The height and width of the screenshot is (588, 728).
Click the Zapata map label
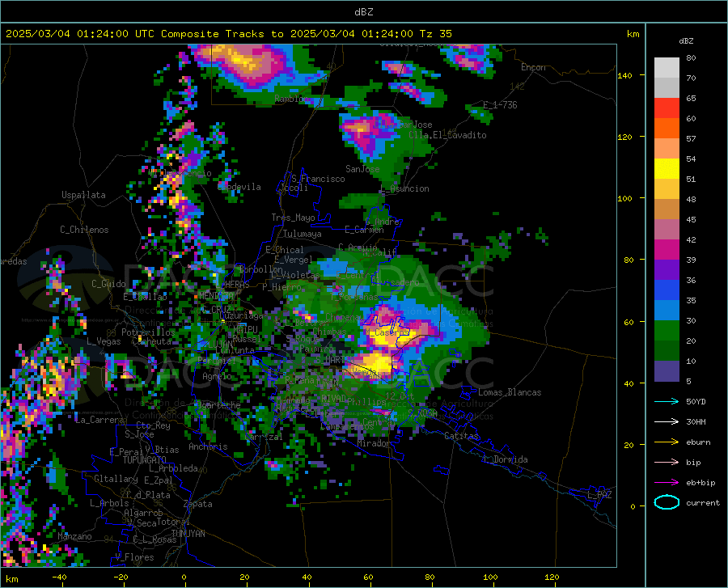tap(198, 504)
